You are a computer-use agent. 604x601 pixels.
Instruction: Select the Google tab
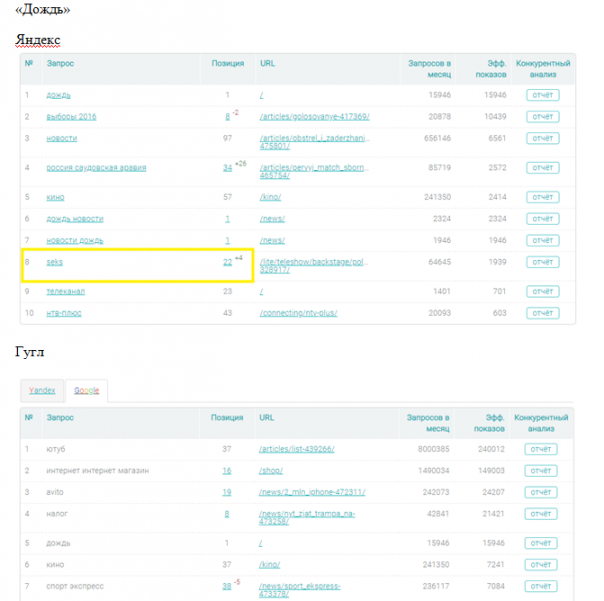point(86,390)
